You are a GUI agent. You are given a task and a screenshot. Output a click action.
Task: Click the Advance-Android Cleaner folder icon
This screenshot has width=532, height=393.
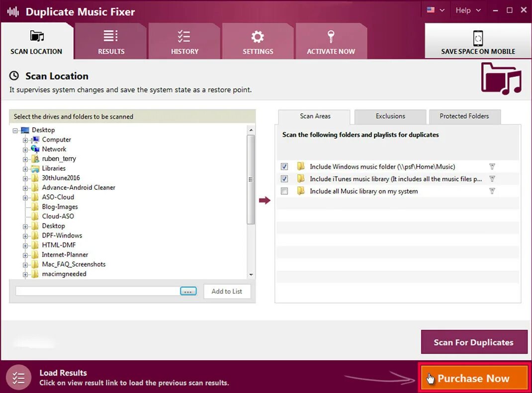pos(35,187)
